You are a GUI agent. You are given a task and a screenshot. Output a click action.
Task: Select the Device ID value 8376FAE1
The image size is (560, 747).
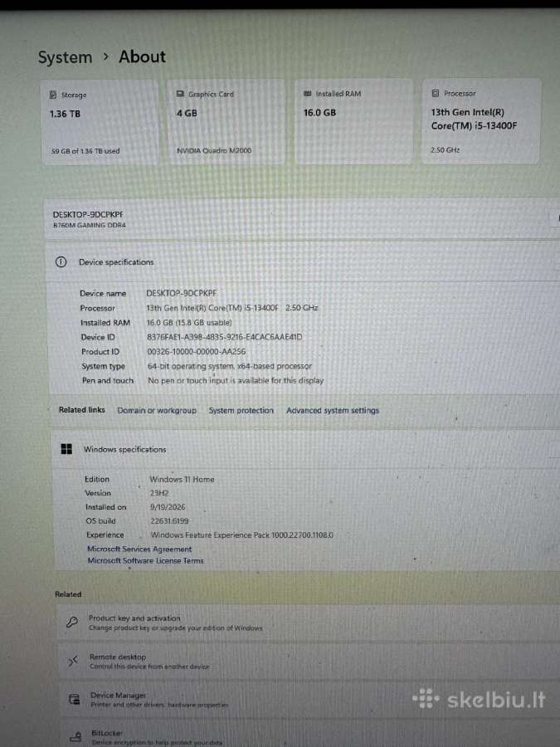[x=224, y=337]
